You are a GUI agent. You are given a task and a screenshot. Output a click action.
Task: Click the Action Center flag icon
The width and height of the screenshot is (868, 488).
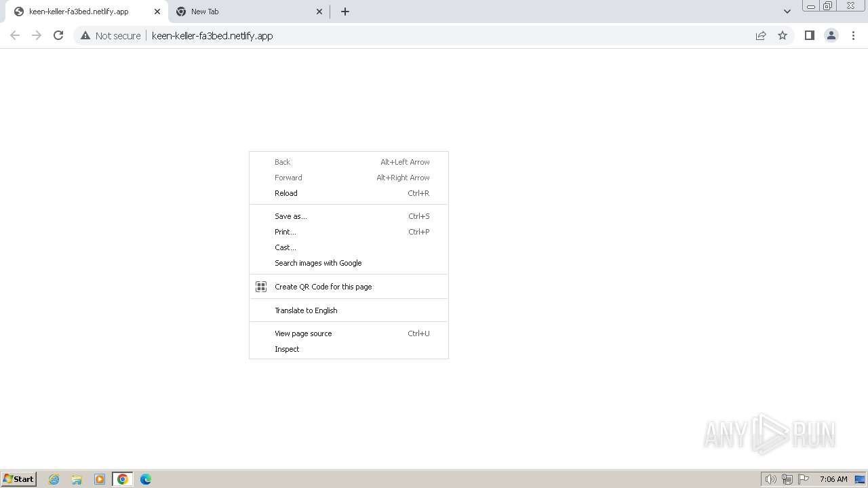point(804,479)
